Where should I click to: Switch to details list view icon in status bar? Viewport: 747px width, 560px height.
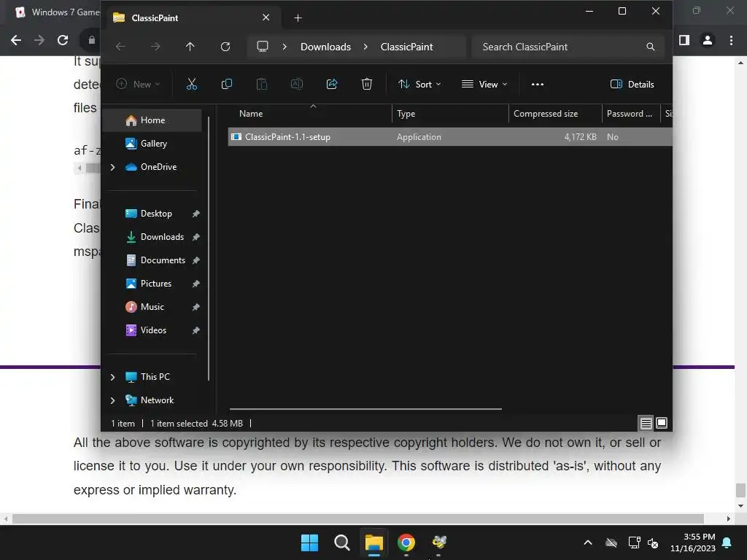(x=646, y=423)
